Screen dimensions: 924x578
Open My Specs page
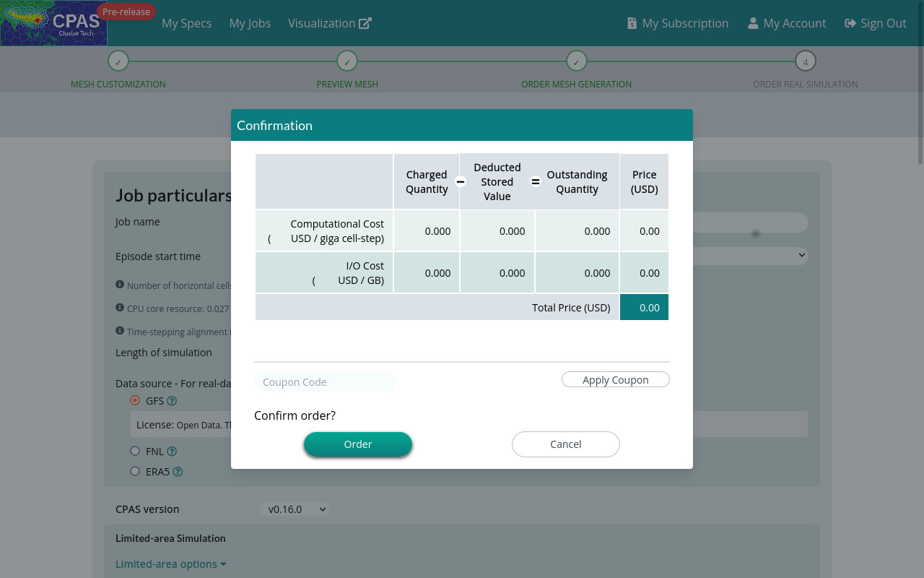[186, 23]
